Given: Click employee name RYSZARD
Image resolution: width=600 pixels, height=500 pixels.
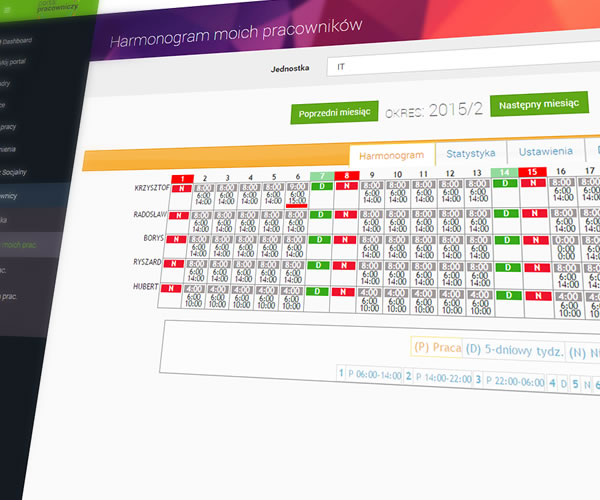Looking at the screenshot, I should pyautogui.click(x=147, y=262).
